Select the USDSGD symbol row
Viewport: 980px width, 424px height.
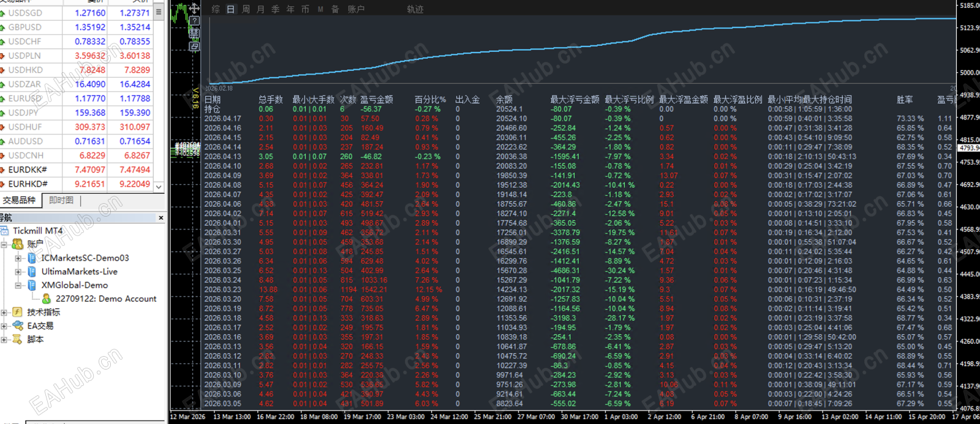coord(76,13)
